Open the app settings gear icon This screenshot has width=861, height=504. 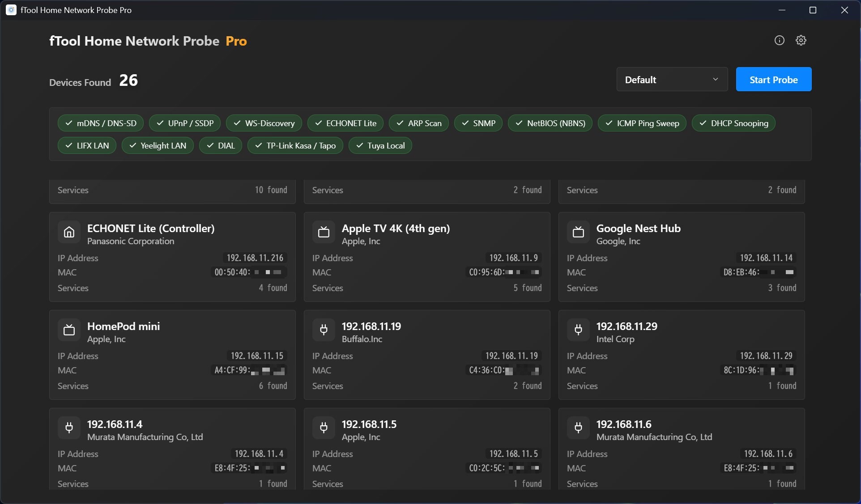801,40
